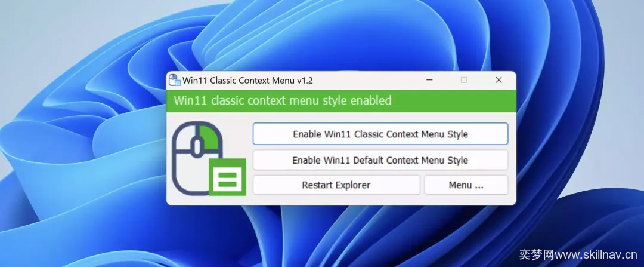Click Enable Win11 Classic Context Menu Style
The height and width of the screenshot is (267, 644).
(x=380, y=134)
